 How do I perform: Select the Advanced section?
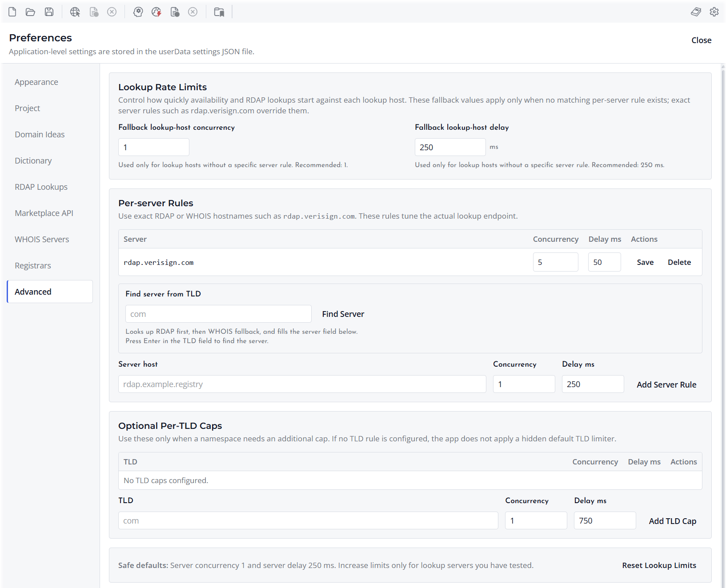50,292
